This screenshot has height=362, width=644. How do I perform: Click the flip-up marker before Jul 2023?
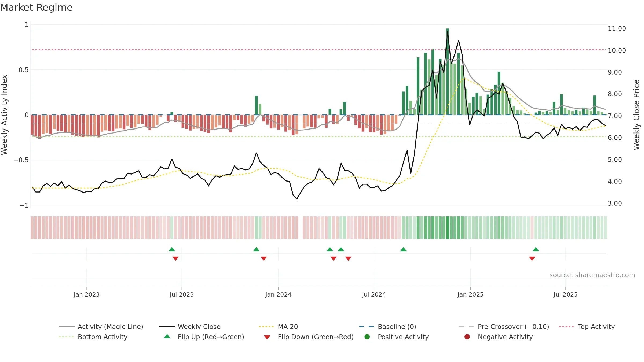click(x=172, y=249)
